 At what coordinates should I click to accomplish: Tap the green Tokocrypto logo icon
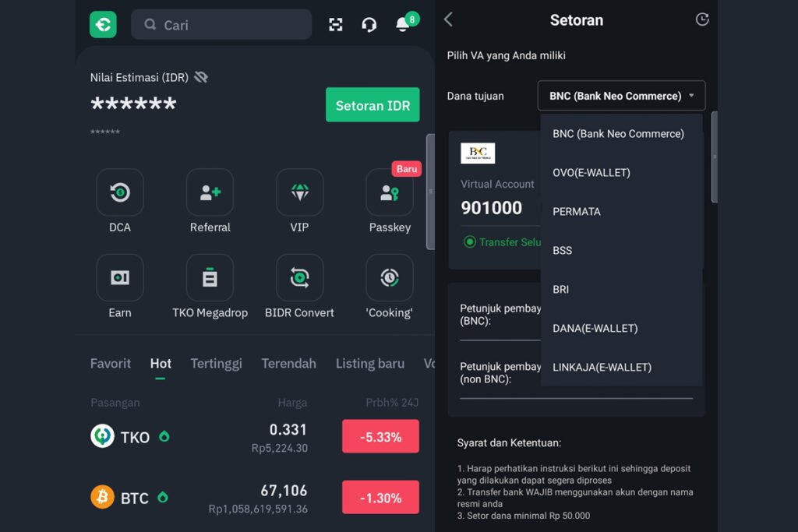tap(103, 24)
